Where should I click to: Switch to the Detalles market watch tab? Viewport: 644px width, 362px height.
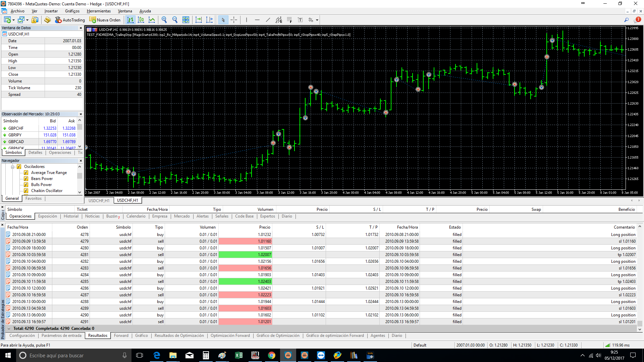tap(35, 153)
